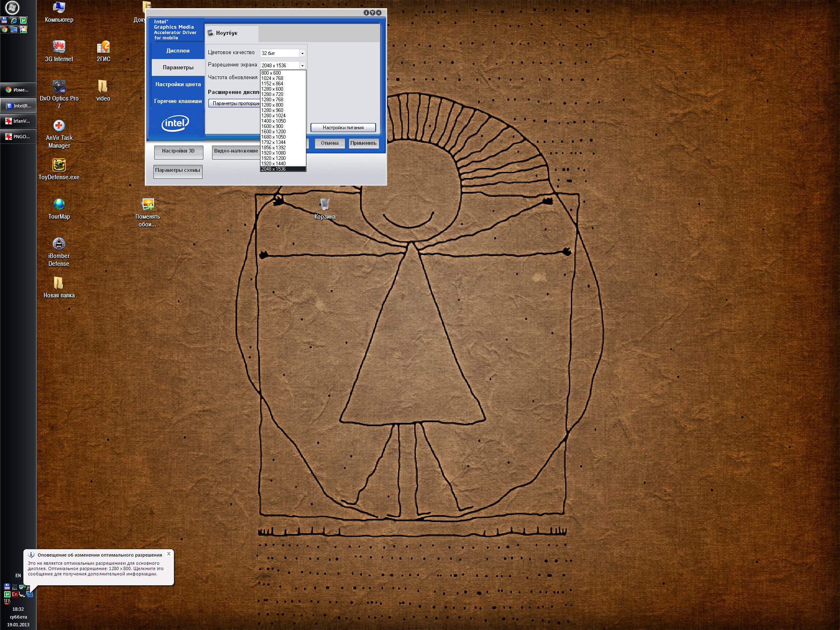Image resolution: width=840 pixels, height=630 pixels.
Task: Select 1920 x 1440 resolution
Action: point(283,164)
